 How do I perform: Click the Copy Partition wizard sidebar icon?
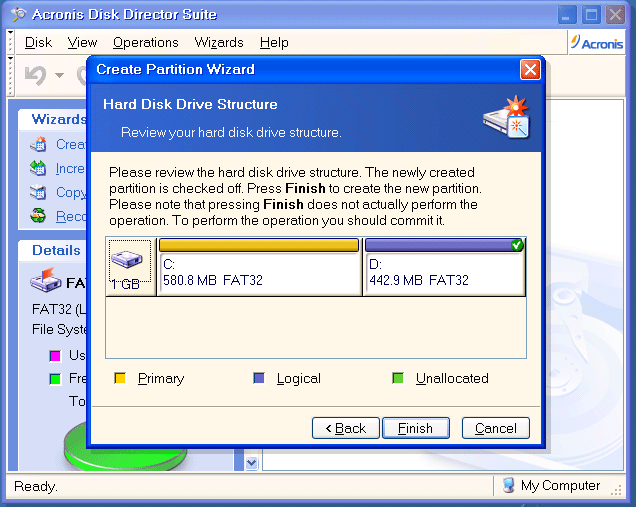pos(39,193)
